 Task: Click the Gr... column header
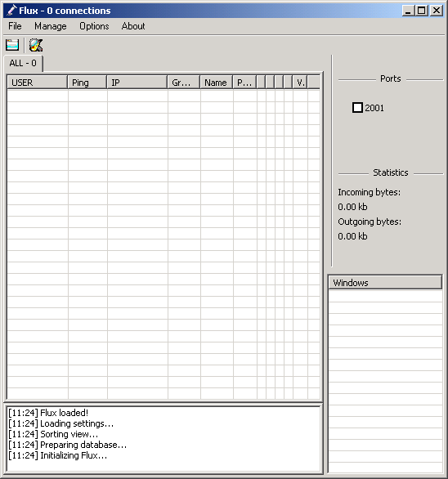(184, 83)
